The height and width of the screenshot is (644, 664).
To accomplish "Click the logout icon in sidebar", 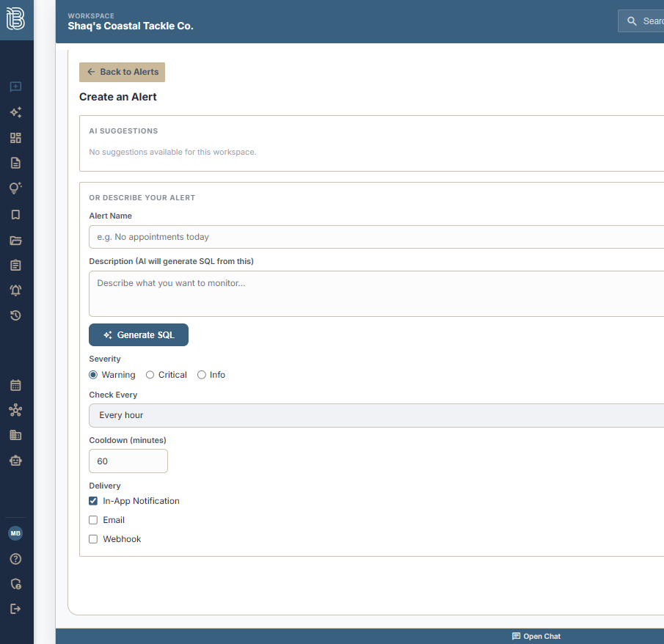I will click(x=15, y=609).
